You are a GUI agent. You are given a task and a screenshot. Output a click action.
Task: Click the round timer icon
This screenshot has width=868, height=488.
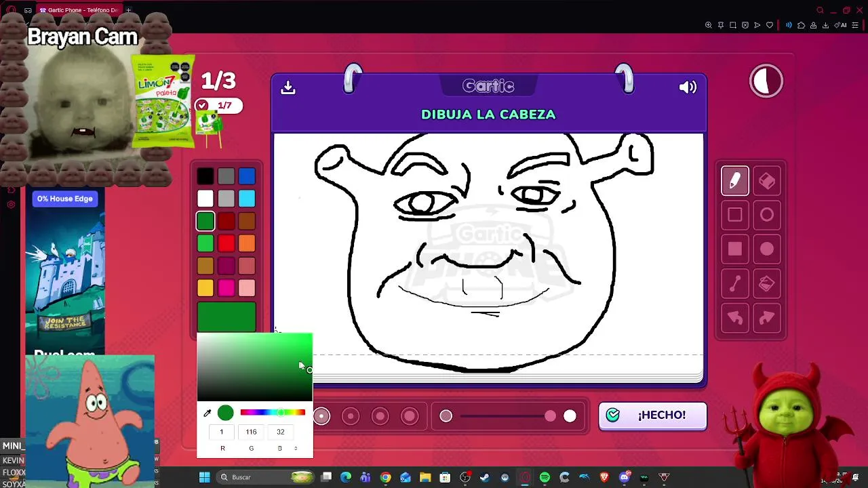click(766, 81)
